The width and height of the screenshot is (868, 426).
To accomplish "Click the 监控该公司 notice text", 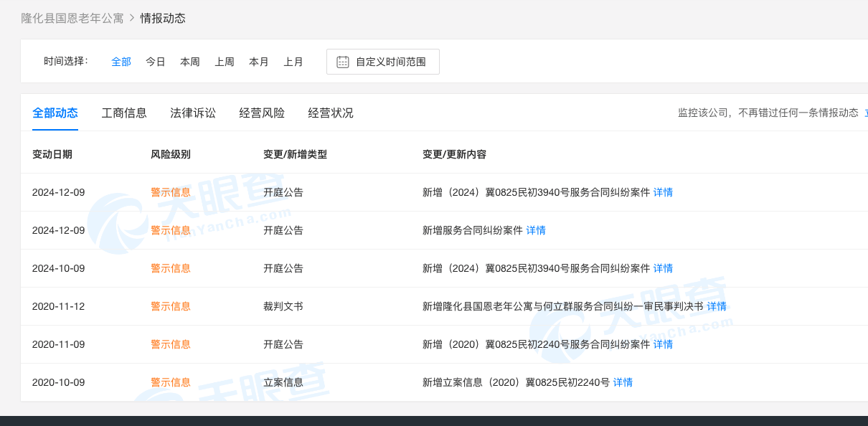I will [768, 113].
